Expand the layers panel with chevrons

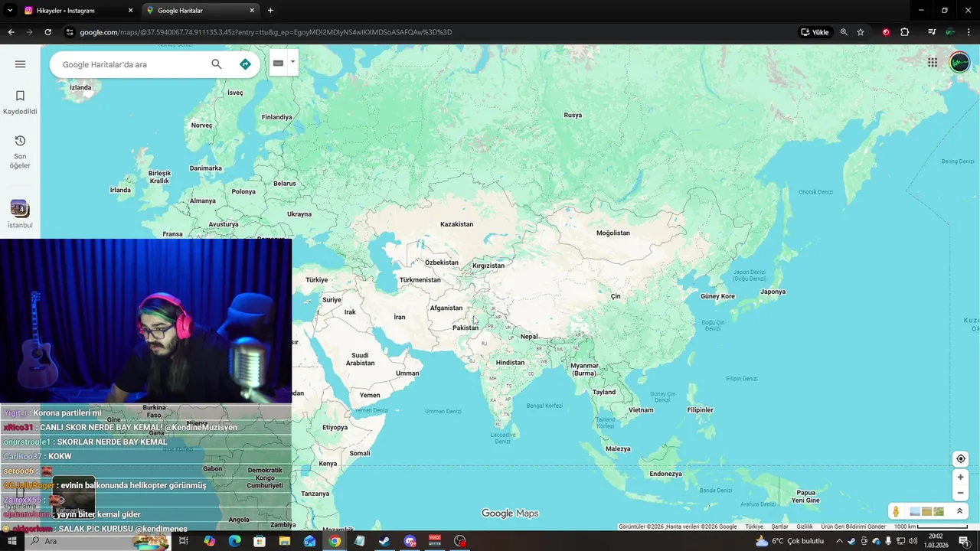(x=959, y=511)
